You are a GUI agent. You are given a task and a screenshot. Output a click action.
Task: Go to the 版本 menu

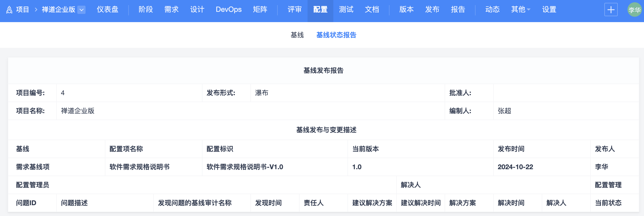click(406, 10)
